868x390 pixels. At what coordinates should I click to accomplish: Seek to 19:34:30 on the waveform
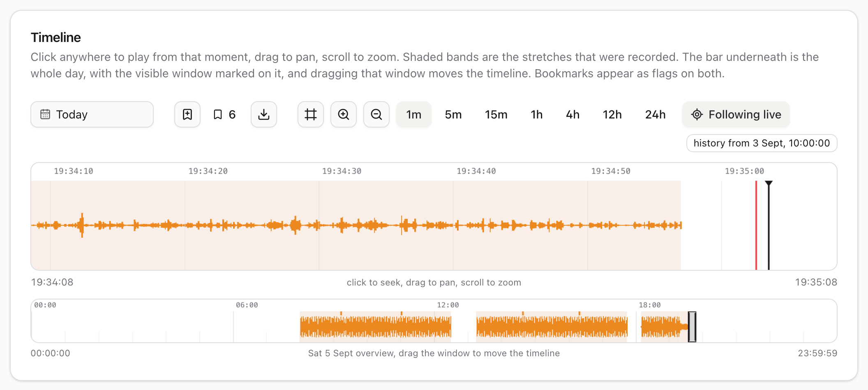[319, 225]
